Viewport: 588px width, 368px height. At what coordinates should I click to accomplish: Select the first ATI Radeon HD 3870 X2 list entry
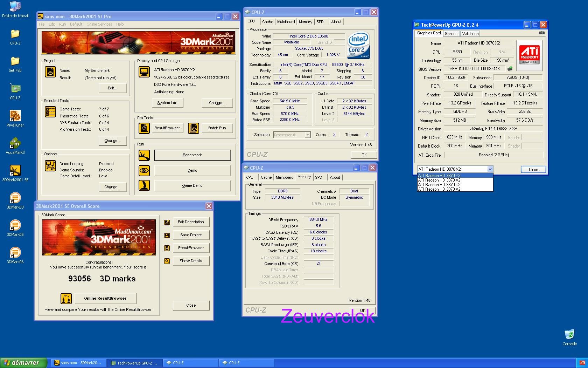point(455,176)
